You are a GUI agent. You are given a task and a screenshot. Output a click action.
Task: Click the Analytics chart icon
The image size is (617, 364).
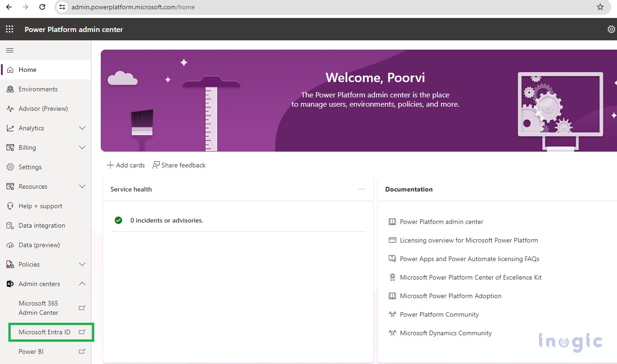pos(10,128)
